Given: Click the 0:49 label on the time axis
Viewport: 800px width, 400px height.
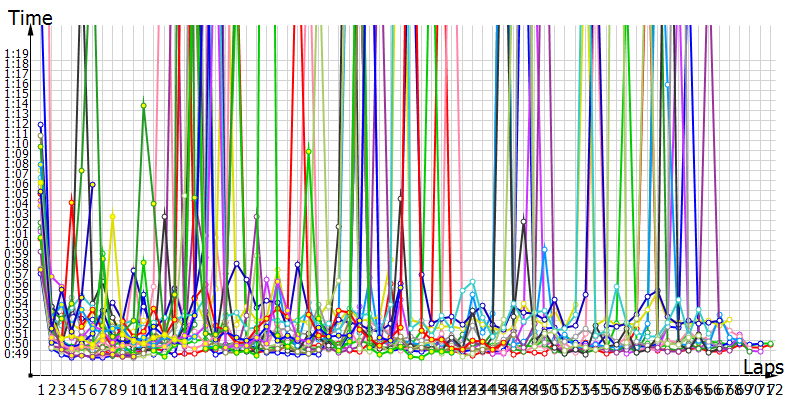Looking at the screenshot, I should (x=16, y=353).
